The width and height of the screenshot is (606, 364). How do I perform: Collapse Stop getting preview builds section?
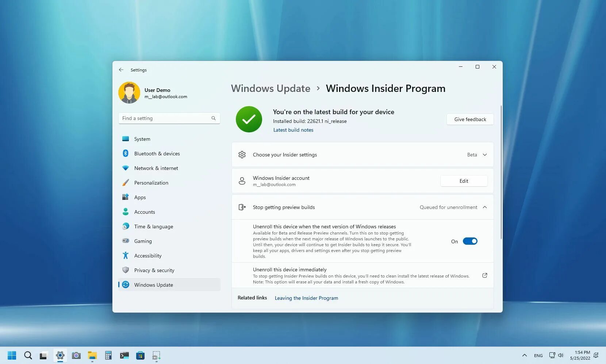pyautogui.click(x=485, y=207)
